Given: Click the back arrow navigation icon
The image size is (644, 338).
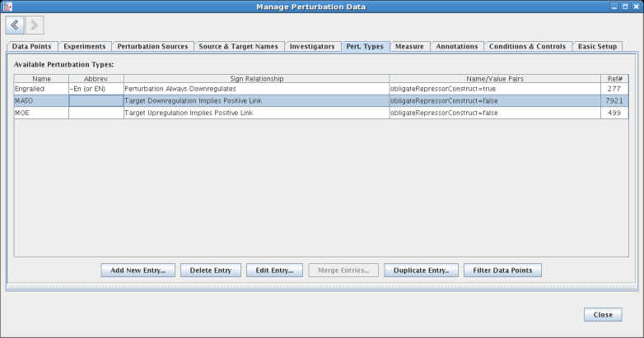Looking at the screenshot, I should [x=15, y=25].
